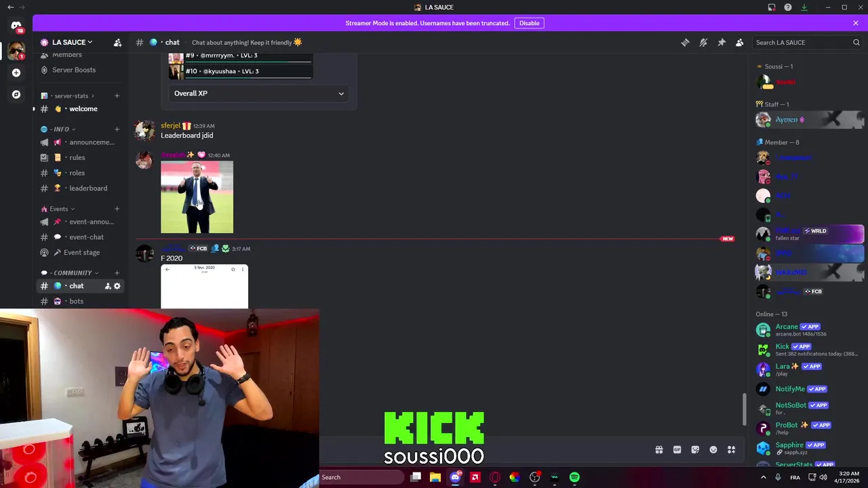Open Aymen's profile in Staff list

pos(810,120)
